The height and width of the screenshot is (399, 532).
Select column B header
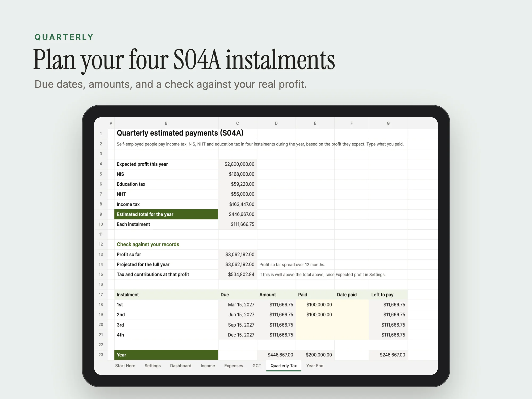click(x=166, y=123)
